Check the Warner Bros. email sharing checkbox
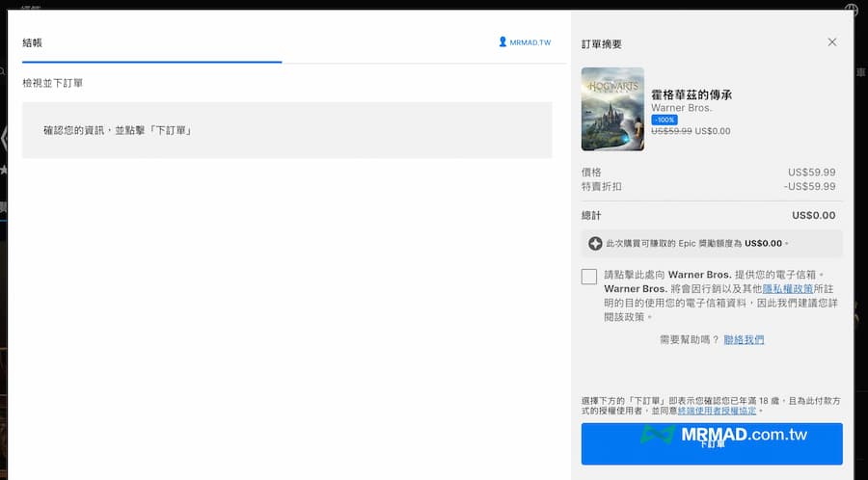The height and width of the screenshot is (480, 868). coord(589,277)
